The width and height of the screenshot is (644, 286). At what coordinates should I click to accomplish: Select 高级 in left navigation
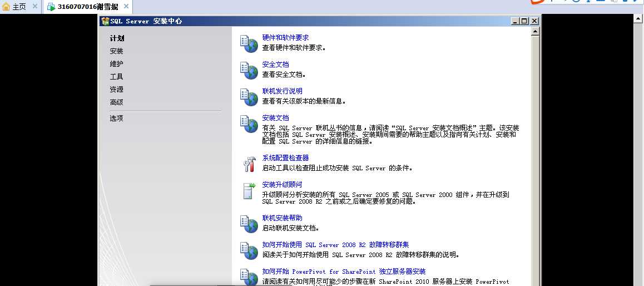pyautogui.click(x=116, y=102)
